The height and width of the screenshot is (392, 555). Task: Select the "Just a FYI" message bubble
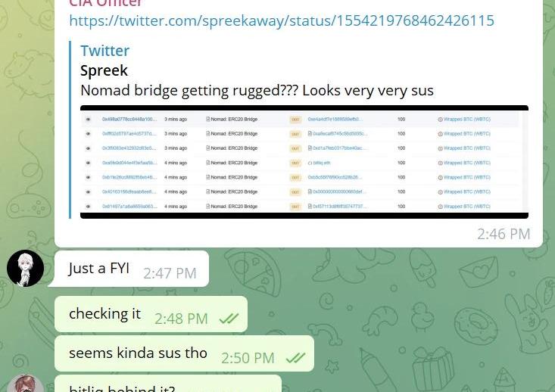132,269
